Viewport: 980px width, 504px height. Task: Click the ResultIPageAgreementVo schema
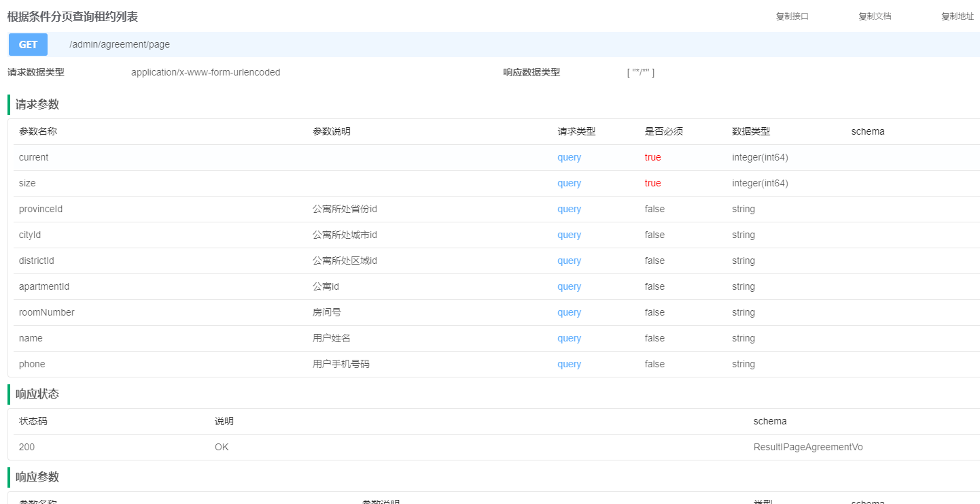point(808,447)
